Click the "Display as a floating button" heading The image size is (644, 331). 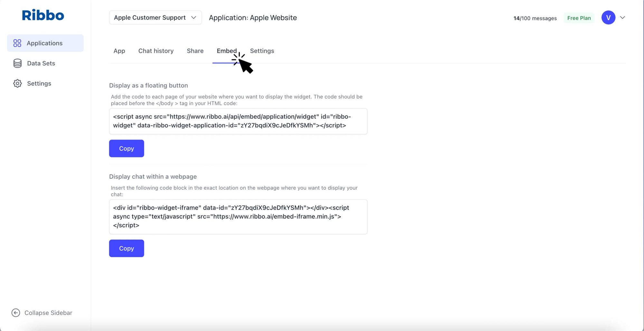(148, 85)
